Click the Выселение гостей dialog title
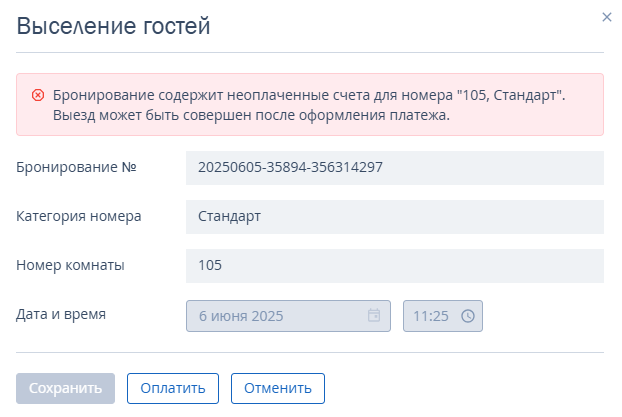 [x=113, y=26]
